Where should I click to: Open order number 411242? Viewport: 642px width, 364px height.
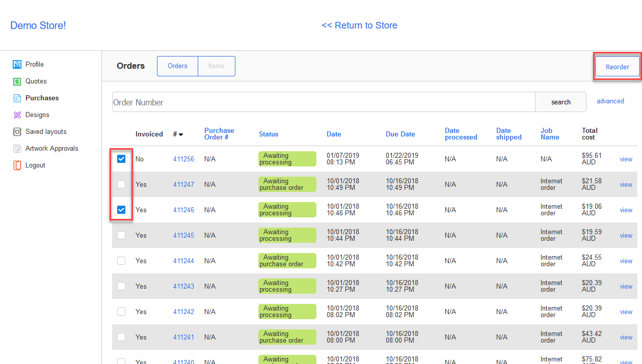pyautogui.click(x=183, y=312)
